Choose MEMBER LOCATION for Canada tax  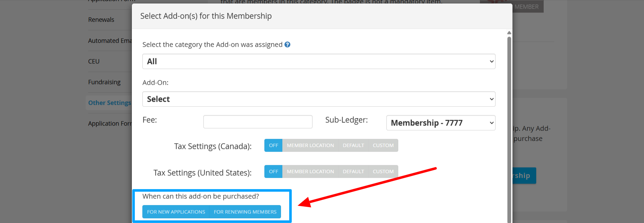310,145
